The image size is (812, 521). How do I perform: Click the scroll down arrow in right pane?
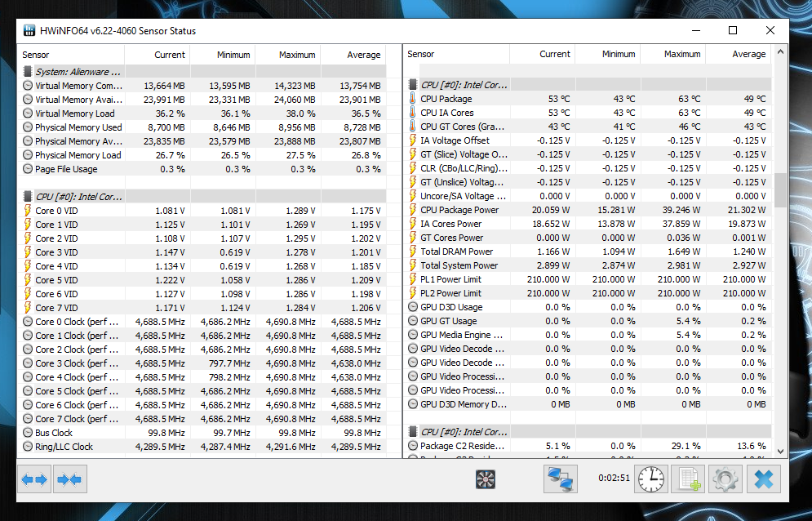[x=780, y=452]
